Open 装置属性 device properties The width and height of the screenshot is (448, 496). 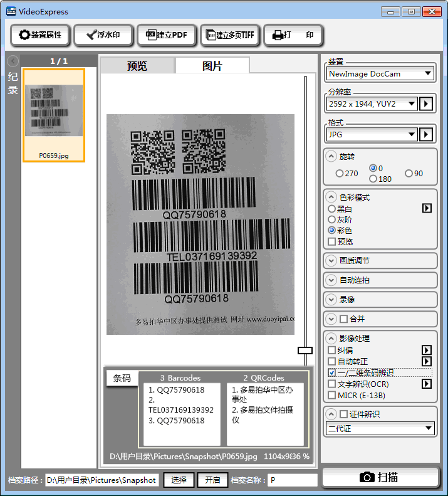(40, 34)
